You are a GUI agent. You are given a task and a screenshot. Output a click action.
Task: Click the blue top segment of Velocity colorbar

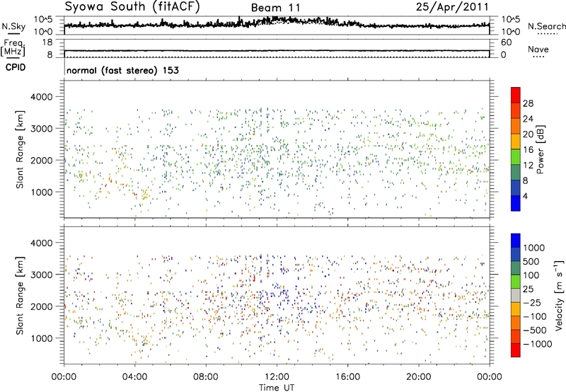516,241
